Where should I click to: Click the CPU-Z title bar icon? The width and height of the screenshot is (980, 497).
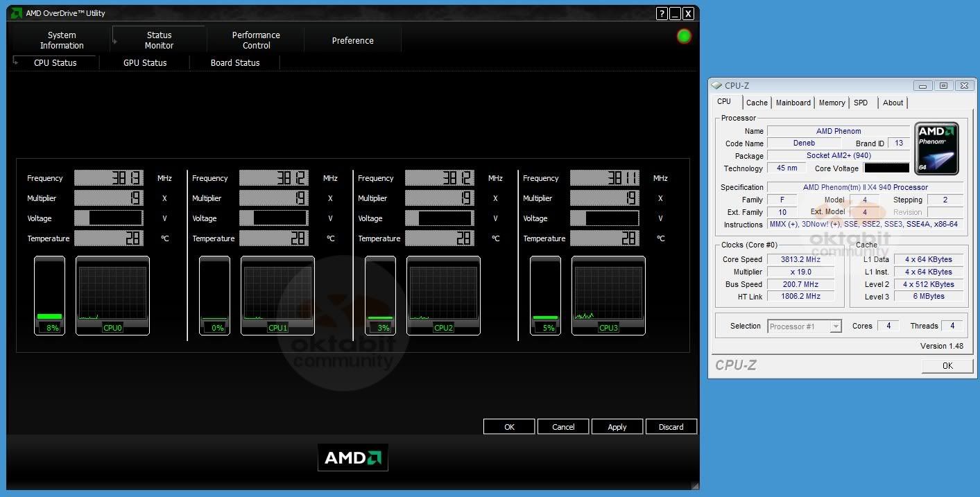click(x=715, y=85)
